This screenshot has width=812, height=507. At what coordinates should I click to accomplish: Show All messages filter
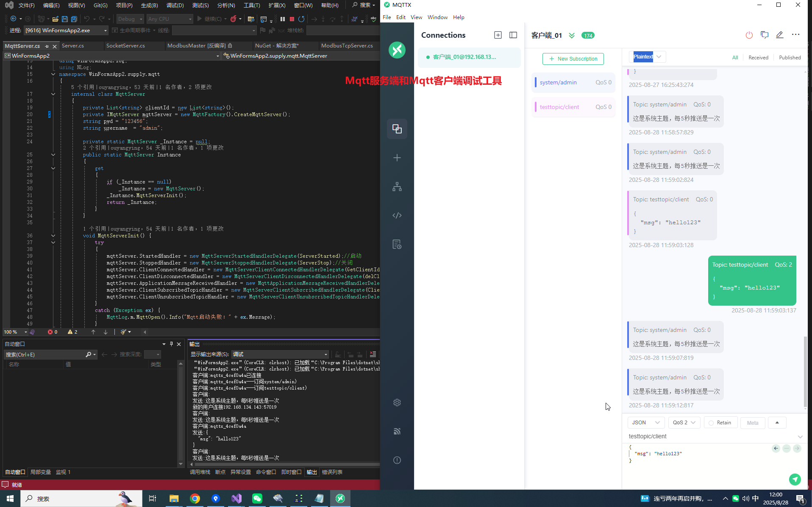[x=735, y=58]
